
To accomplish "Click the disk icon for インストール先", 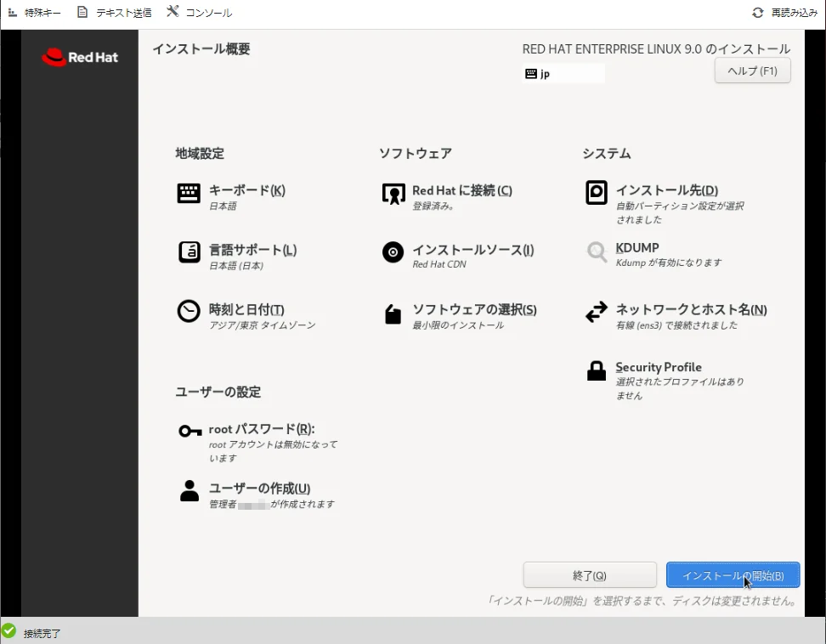I will pos(597,193).
